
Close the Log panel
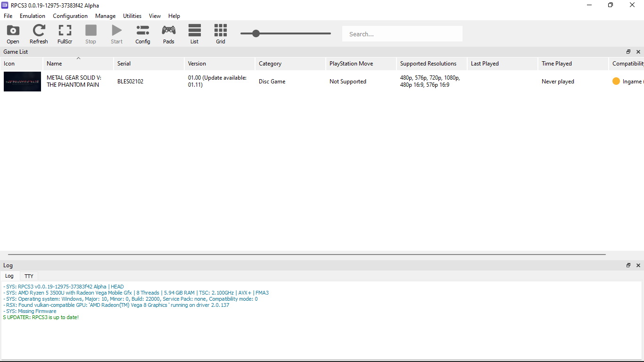click(638, 265)
